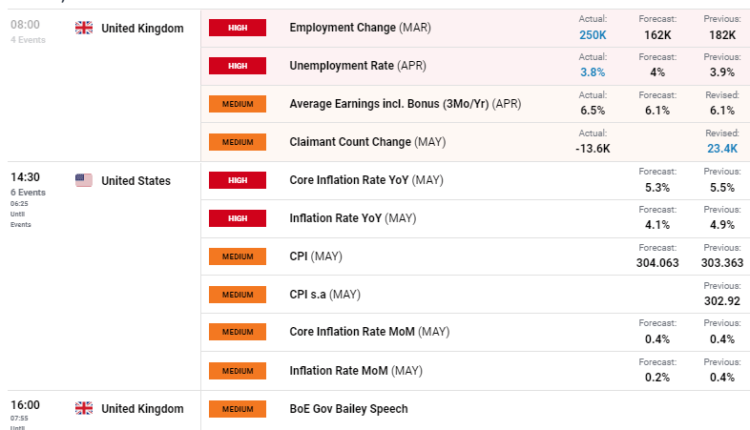This screenshot has height=430, width=750.
Task: Click the MEDIUM badge for Average Earnings incl. Bonus
Action: coord(238,104)
